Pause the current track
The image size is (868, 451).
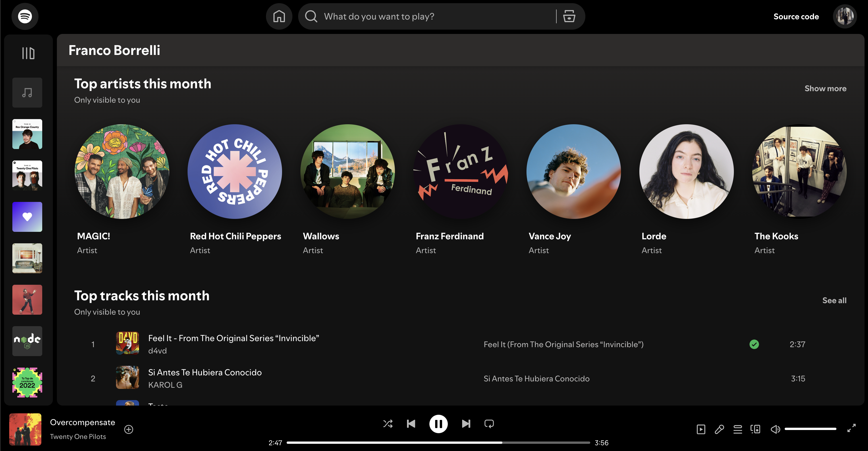click(438, 424)
